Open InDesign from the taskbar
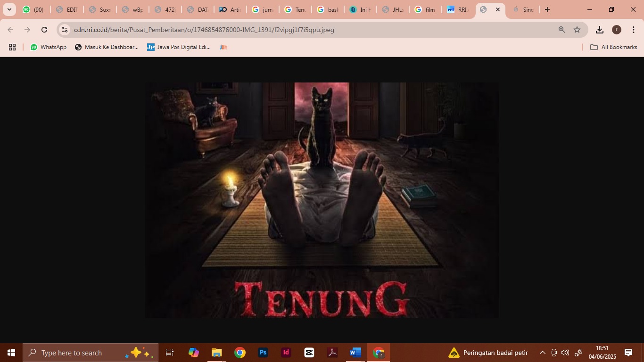This screenshot has height=362, width=644. [286, 352]
